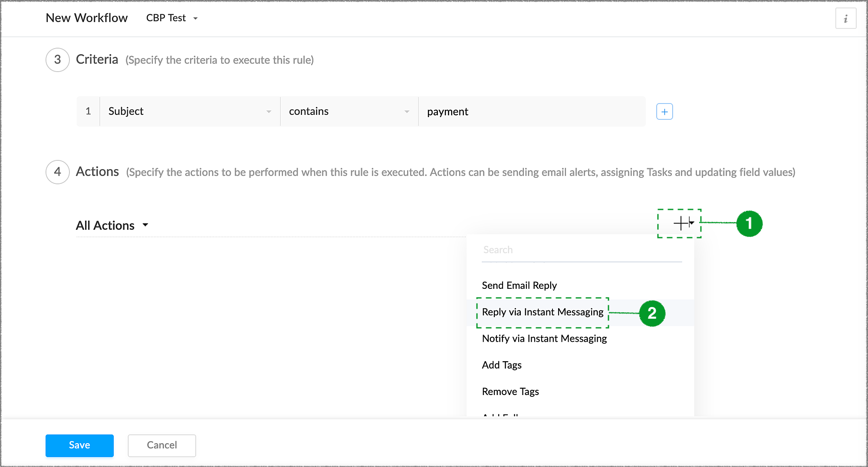This screenshot has width=868, height=467.
Task: Choose the Add Tags action
Action: tap(502, 365)
